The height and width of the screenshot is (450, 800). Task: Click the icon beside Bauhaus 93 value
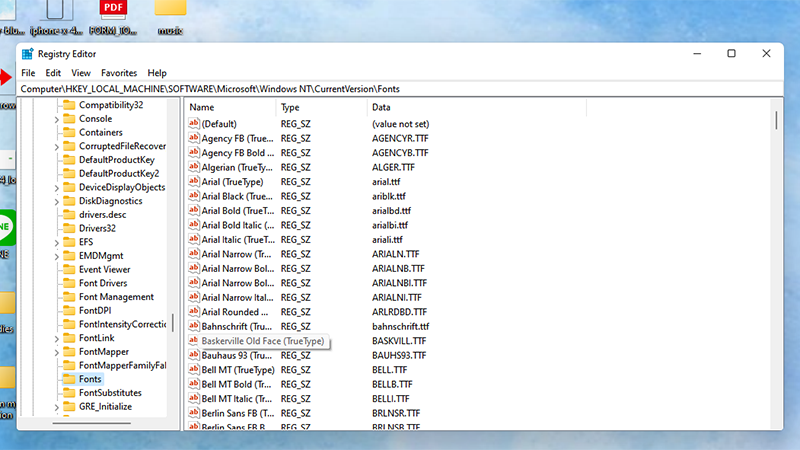coord(193,355)
